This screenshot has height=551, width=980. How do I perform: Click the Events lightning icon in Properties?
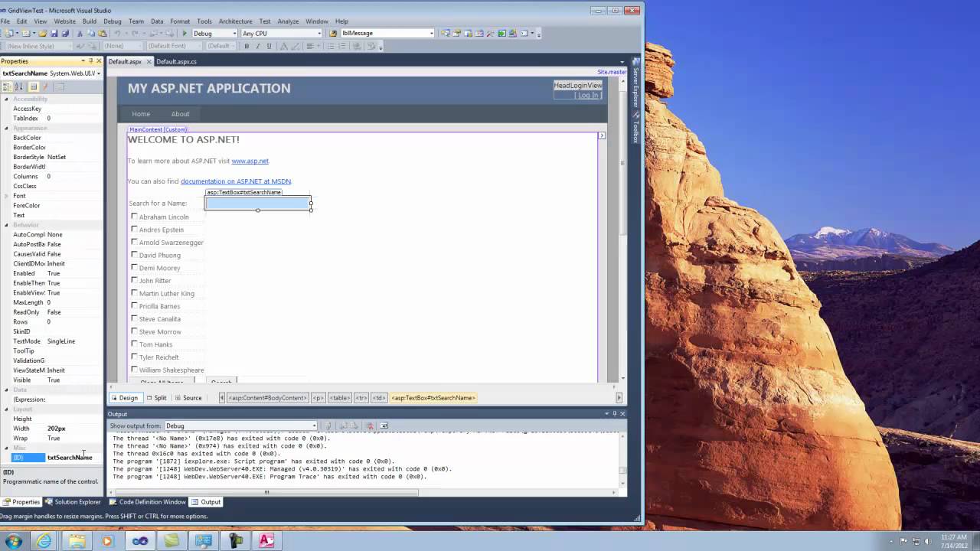click(x=45, y=86)
